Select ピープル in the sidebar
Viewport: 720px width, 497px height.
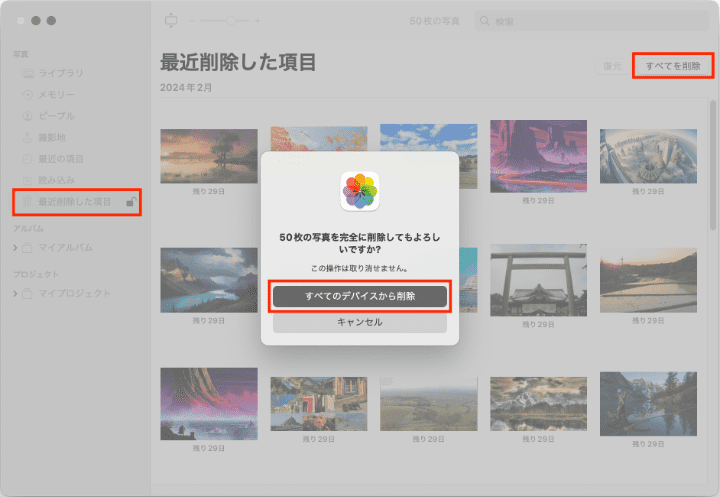point(56,116)
